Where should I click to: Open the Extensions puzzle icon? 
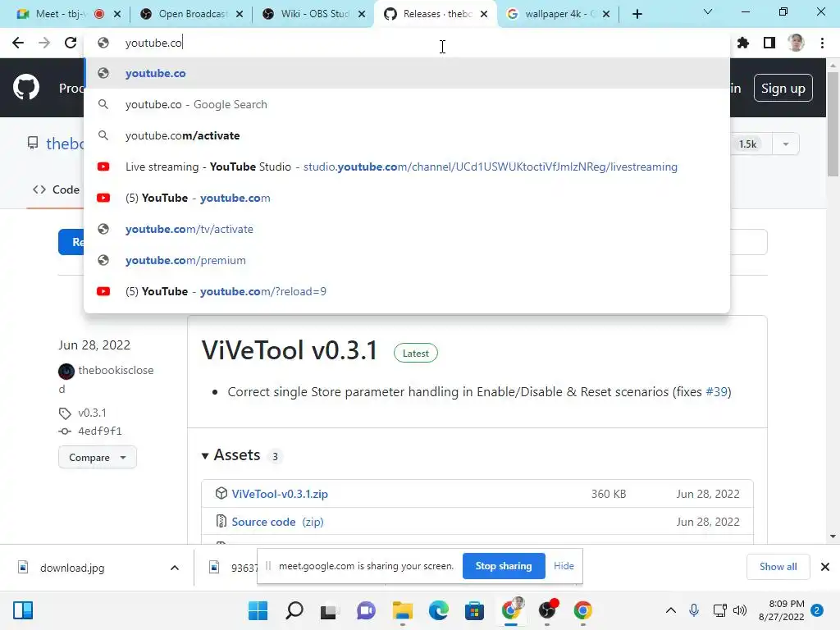pyautogui.click(x=743, y=43)
